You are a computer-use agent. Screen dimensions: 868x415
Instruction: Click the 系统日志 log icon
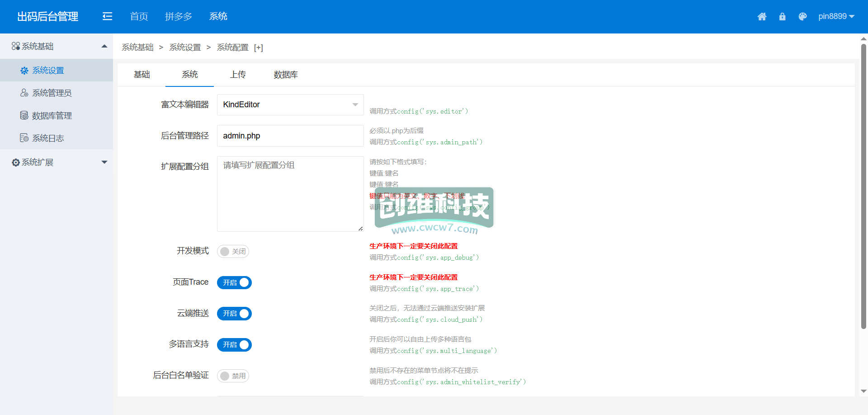coord(24,138)
